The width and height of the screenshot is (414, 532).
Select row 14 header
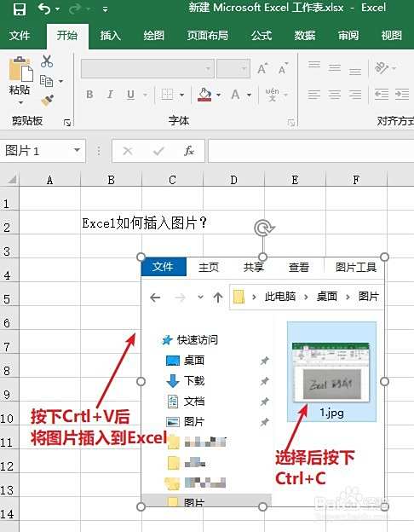pos(9,509)
